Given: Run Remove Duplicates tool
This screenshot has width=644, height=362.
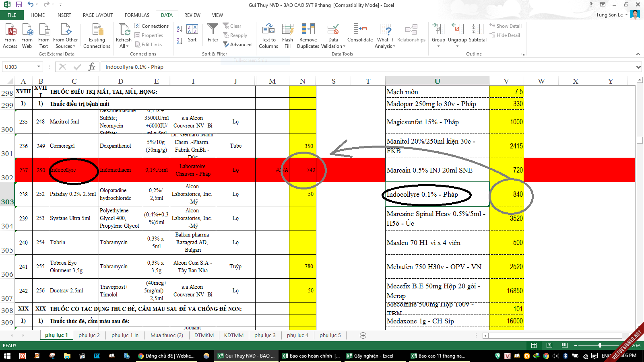Looking at the screenshot, I should pyautogui.click(x=308, y=30).
